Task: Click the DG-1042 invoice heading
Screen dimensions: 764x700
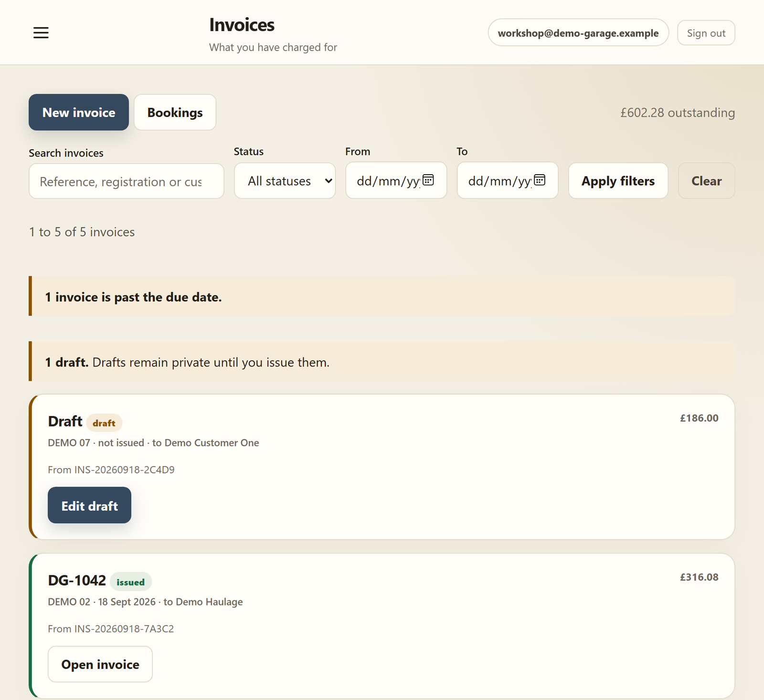Action: tap(77, 580)
